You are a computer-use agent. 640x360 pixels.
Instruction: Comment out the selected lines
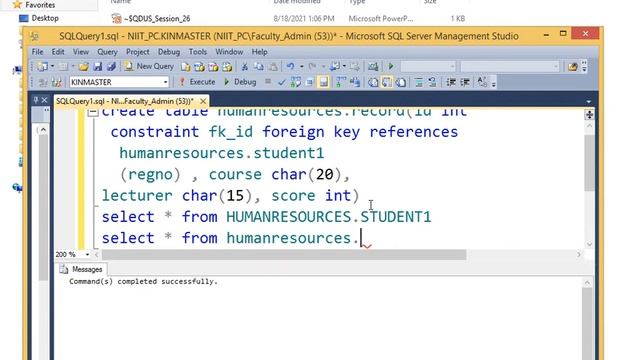tap(418, 82)
